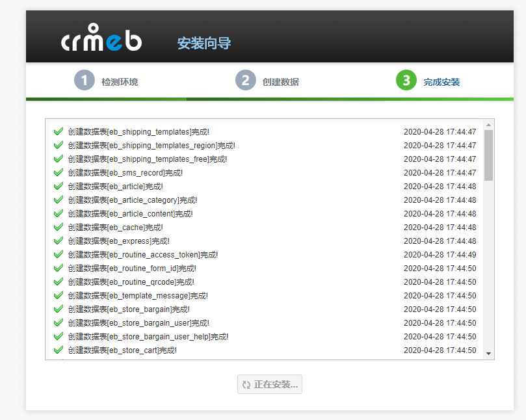The image size is (526, 420).
Task: Select log text 创建数据表[eb_article_category]完成!
Action: (133, 200)
